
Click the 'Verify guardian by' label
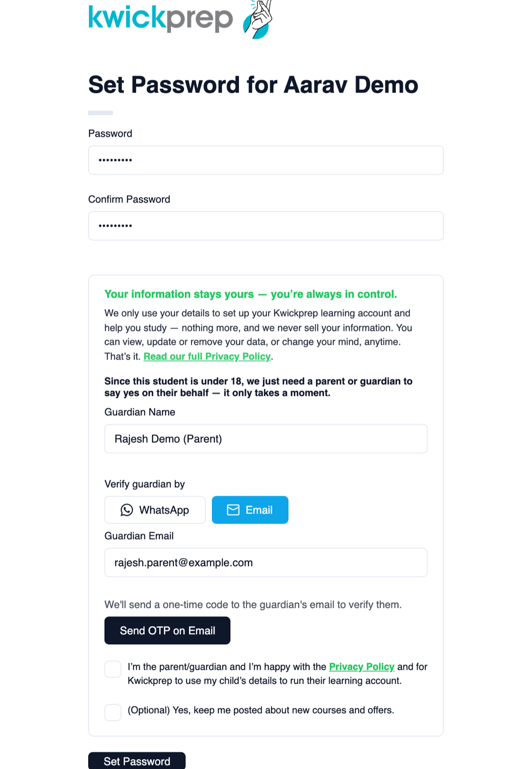point(145,484)
